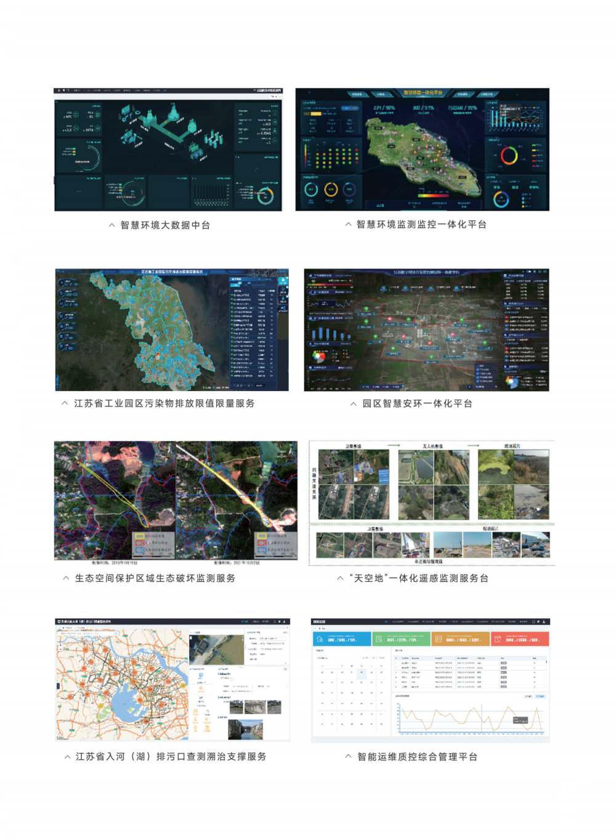Viewport: 616px width, 840px height.
Task: Click the caret next to 智能运维质控综合管理平台
Action: [x=348, y=756]
